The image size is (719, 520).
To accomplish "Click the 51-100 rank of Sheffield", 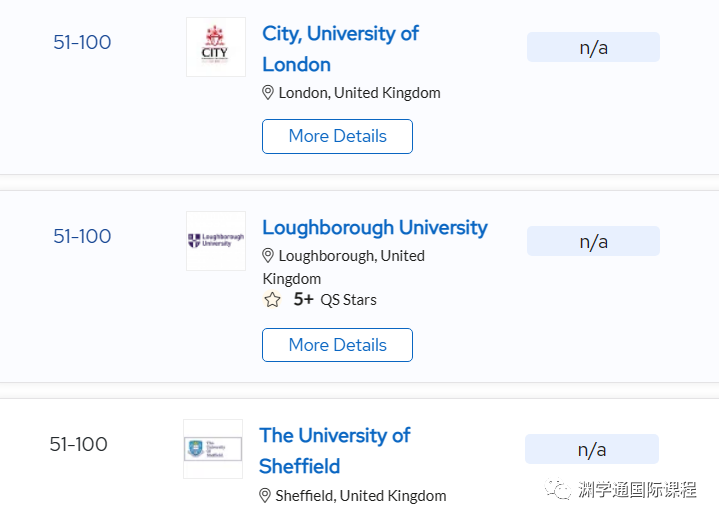I will [78, 444].
